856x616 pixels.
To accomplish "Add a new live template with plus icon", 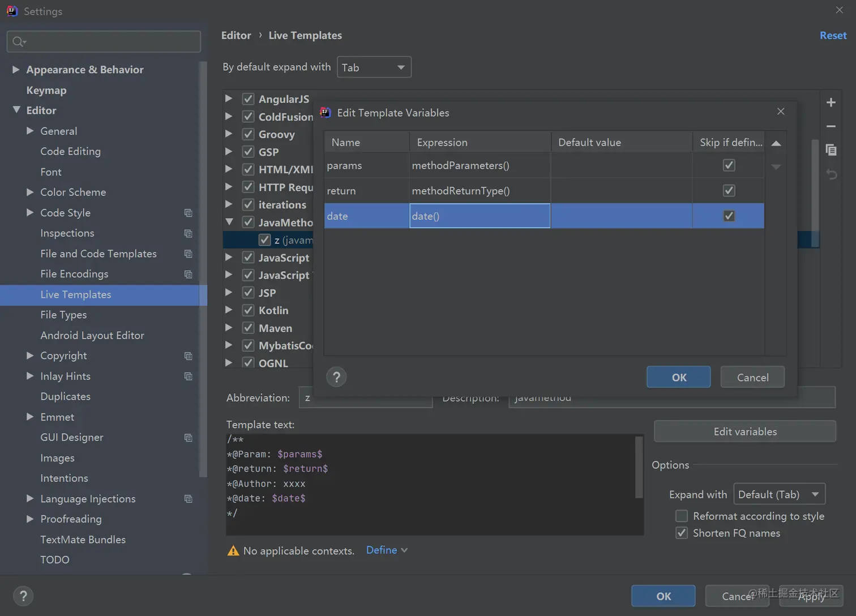I will 831,102.
